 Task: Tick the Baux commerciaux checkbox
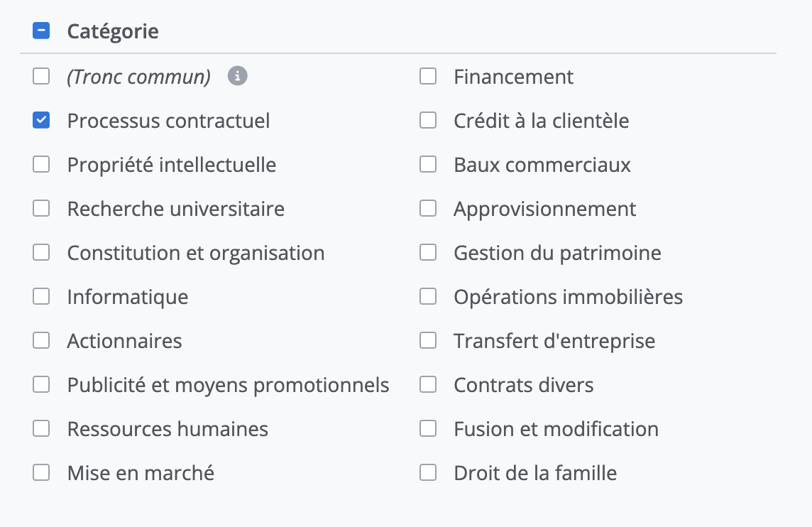(x=428, y=165)
